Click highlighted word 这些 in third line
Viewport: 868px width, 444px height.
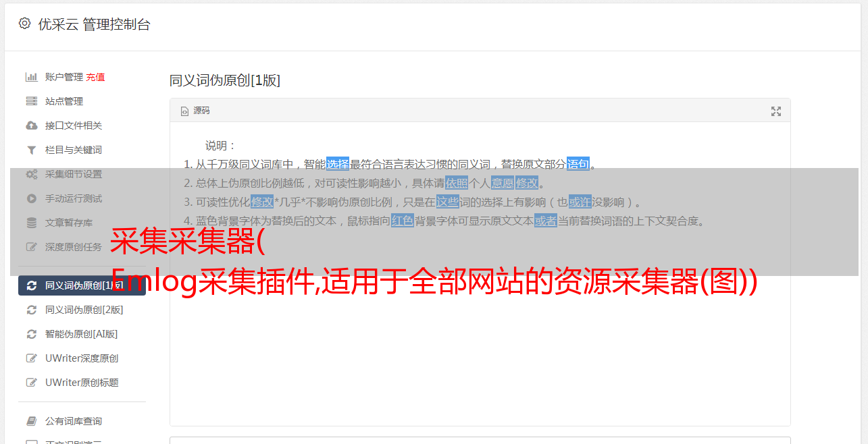click(x=447, y=201)
